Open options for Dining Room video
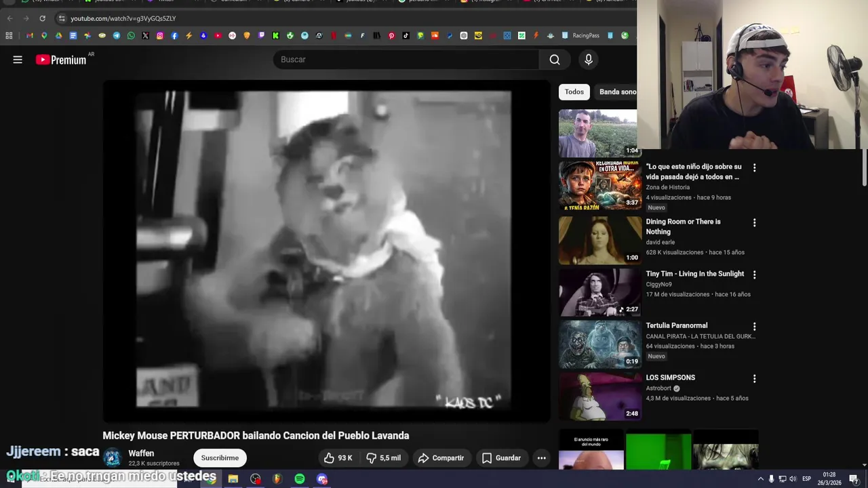 tap(754, 222)
